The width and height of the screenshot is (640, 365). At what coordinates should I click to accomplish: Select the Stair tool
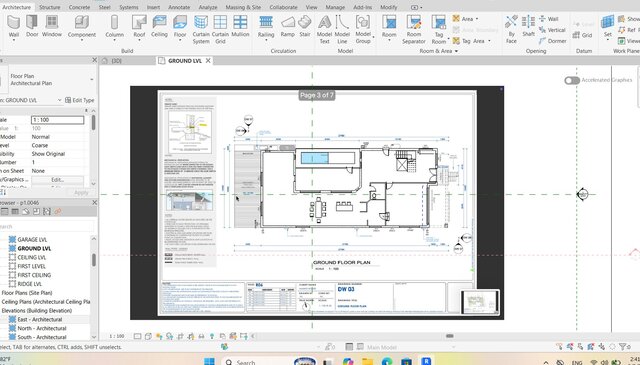[304, 25]
